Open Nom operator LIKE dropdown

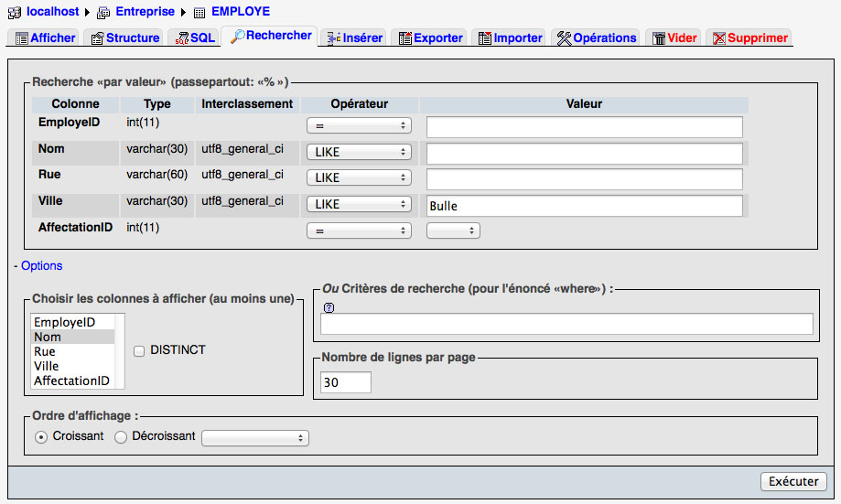359,152
